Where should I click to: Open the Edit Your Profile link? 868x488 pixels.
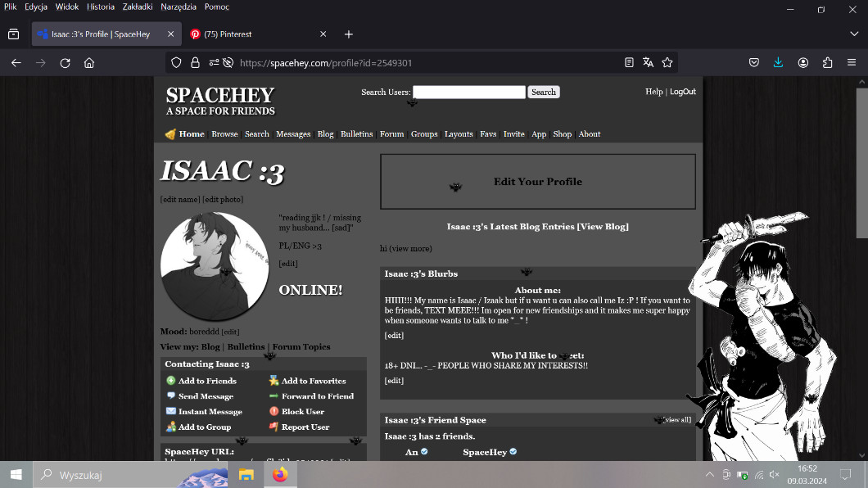point(537,182)
